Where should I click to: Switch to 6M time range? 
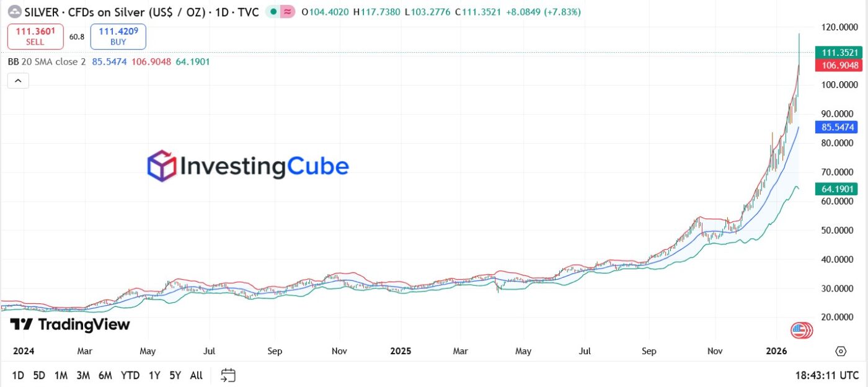pos(105,375)
